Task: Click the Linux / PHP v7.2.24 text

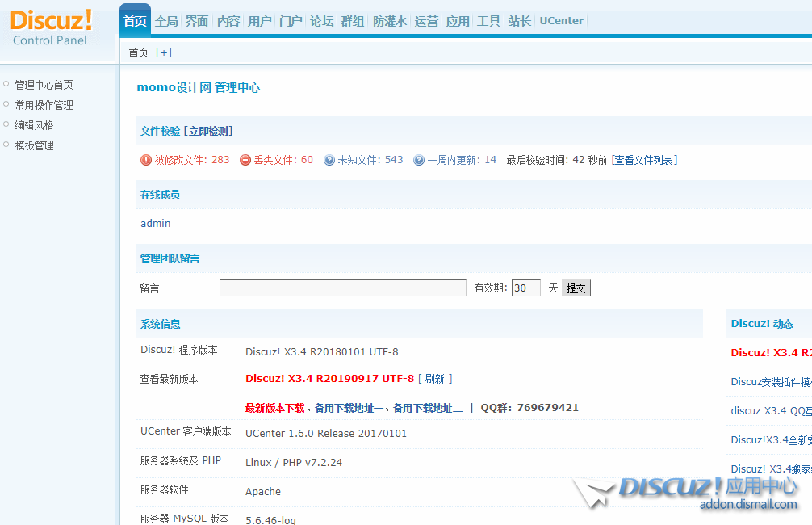Action: click(294, 462)
